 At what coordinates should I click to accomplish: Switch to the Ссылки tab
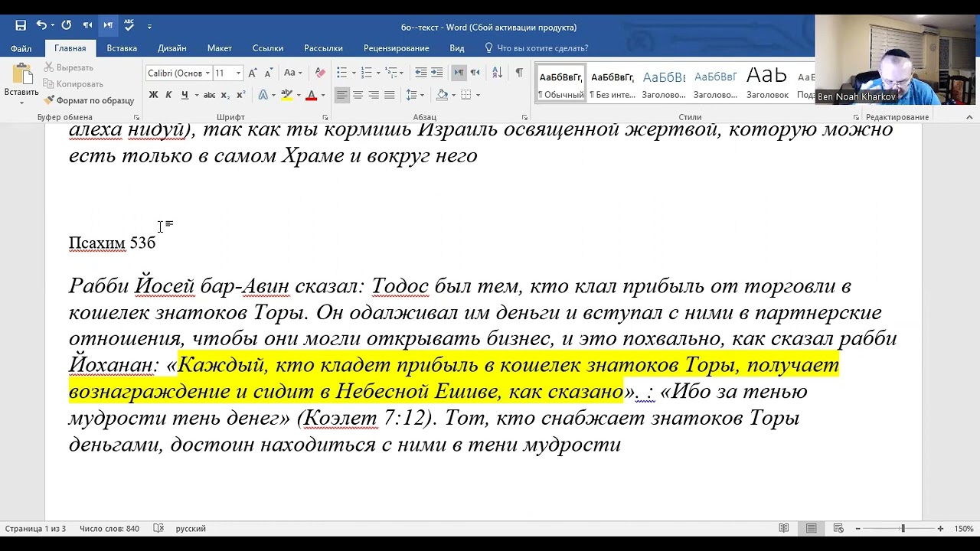coord(268,48)
